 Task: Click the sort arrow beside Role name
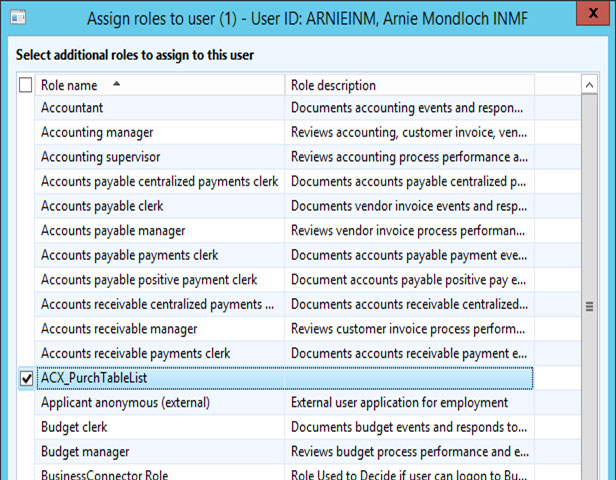point(117,85)
